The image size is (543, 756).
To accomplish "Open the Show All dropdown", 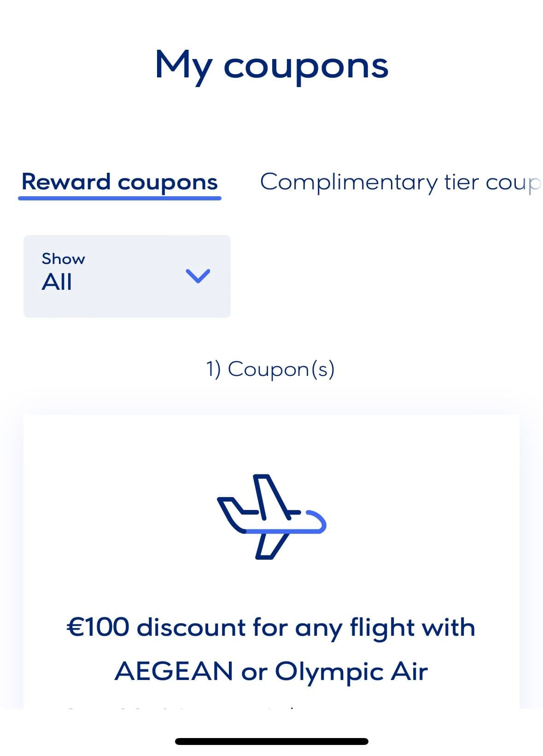I will [x=127, y=276].
